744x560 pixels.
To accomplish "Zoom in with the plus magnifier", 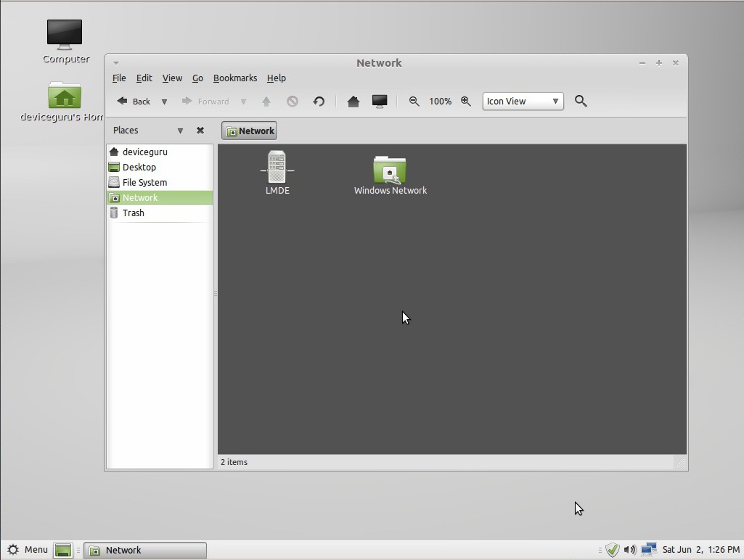I will (x=466, y=102).
